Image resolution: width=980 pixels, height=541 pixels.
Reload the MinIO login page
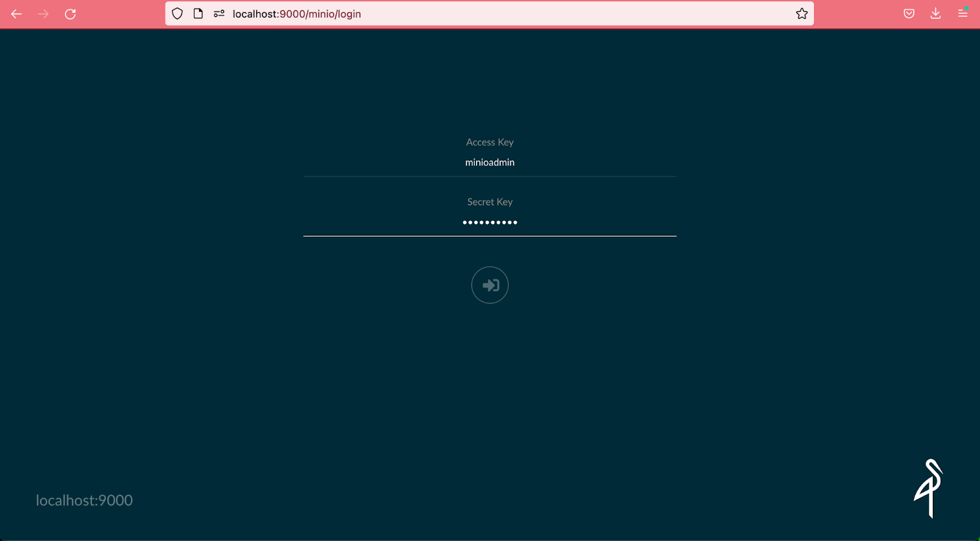70,14
